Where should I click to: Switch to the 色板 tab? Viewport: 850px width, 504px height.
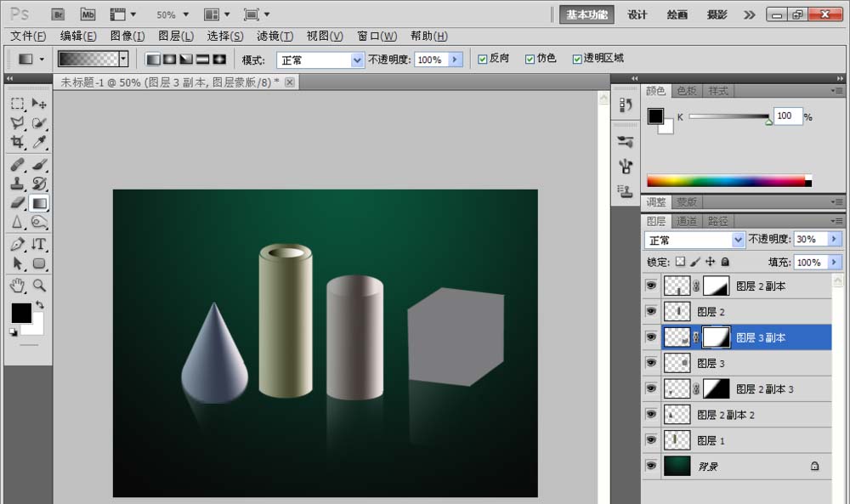point(686,91)
